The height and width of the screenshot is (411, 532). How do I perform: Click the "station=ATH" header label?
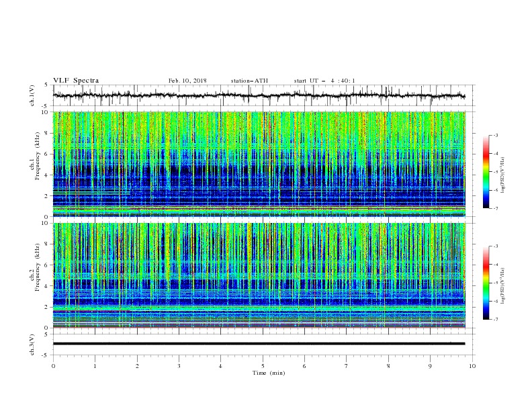[249, 81]
